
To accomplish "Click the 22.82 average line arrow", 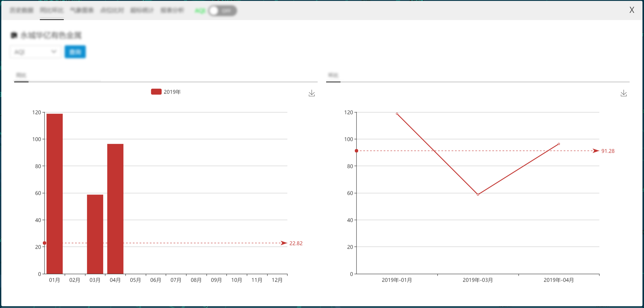I will [283, 243].
